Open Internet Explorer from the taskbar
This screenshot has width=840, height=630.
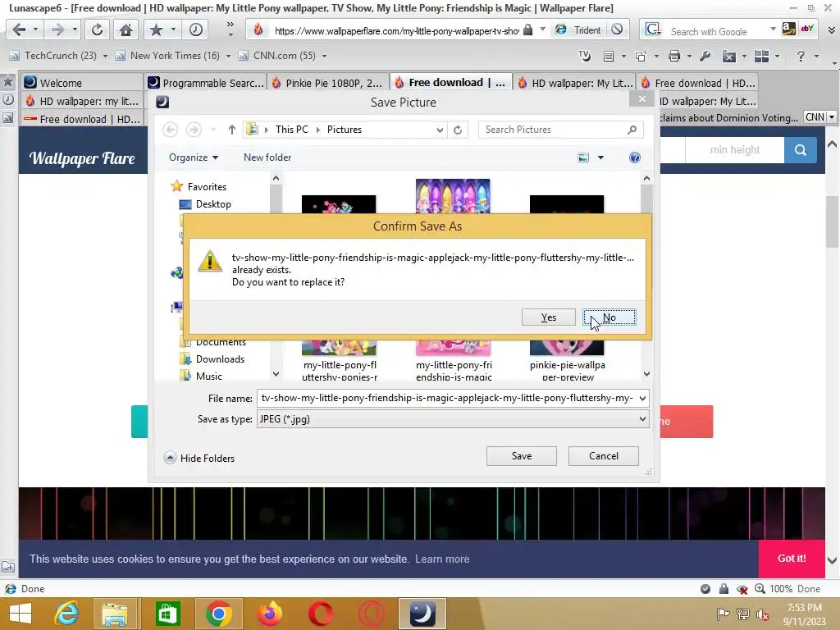(x=67, y=614)
